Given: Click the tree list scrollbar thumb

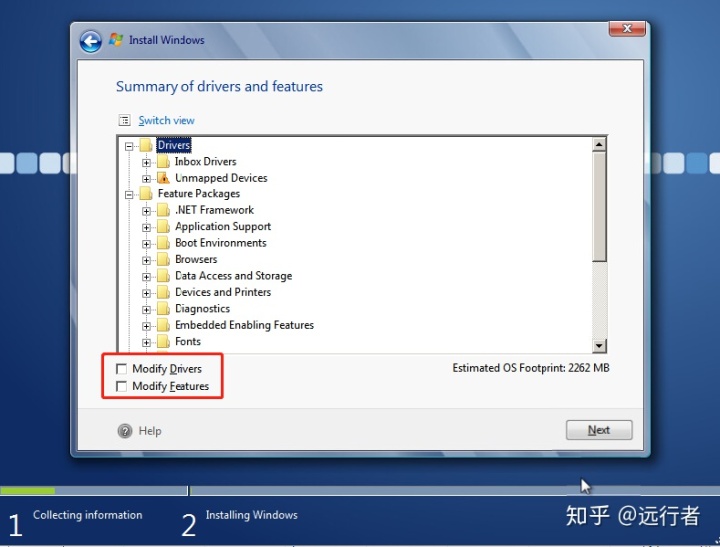Looking at the screenshot, I should point(599,207).
